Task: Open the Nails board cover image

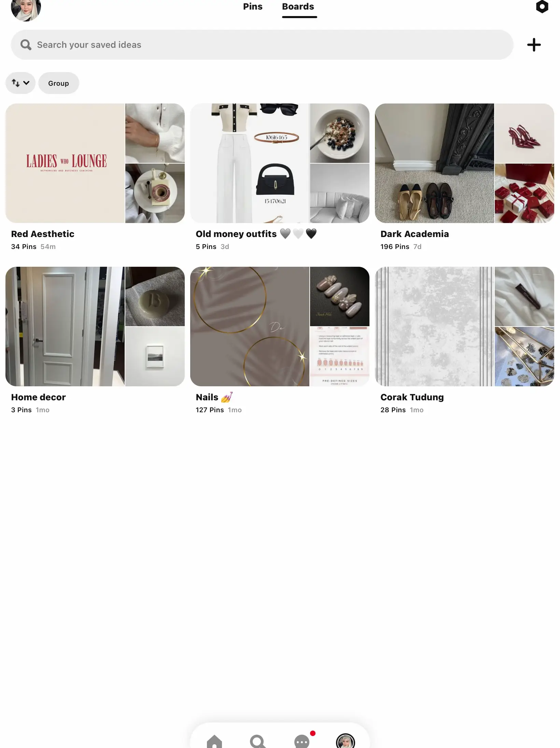Action: 280,327
